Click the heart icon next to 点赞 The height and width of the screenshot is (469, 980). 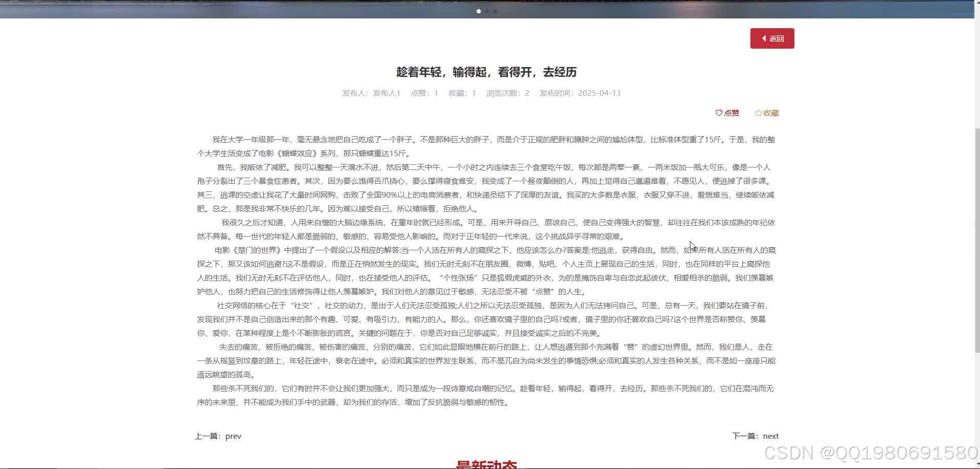pyautogui.click(x=719, y=113)
